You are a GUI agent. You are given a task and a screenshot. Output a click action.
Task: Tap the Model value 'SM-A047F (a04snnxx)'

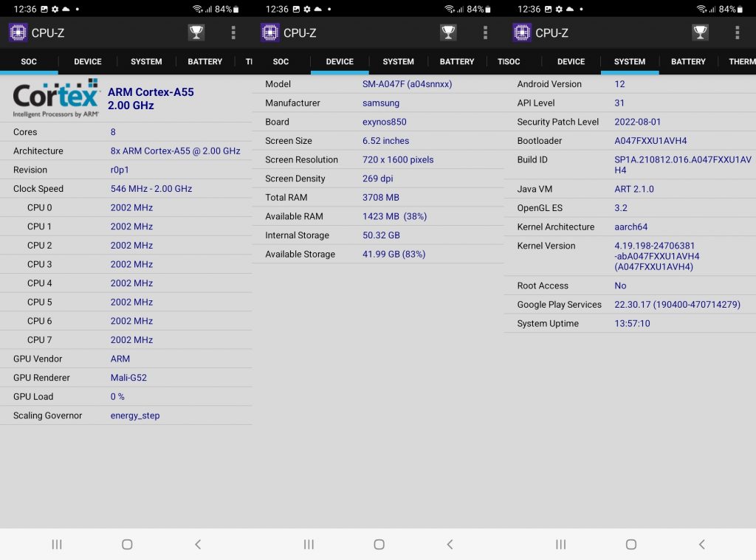(408, 84)
